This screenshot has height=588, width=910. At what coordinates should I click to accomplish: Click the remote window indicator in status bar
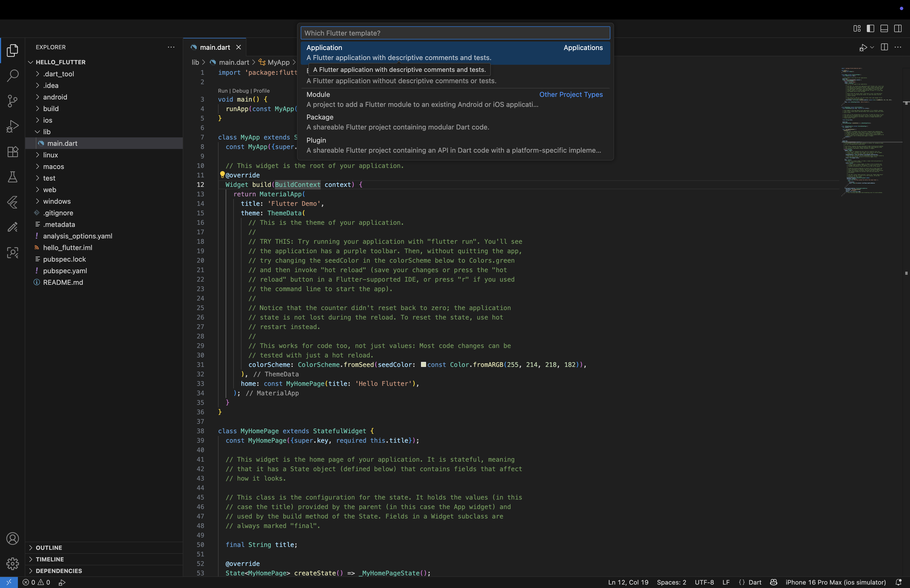click(x=9, y=582)
